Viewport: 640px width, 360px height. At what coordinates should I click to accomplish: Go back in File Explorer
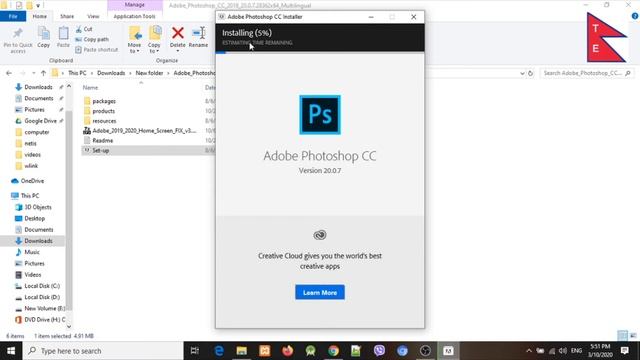[x=9, y=73]
